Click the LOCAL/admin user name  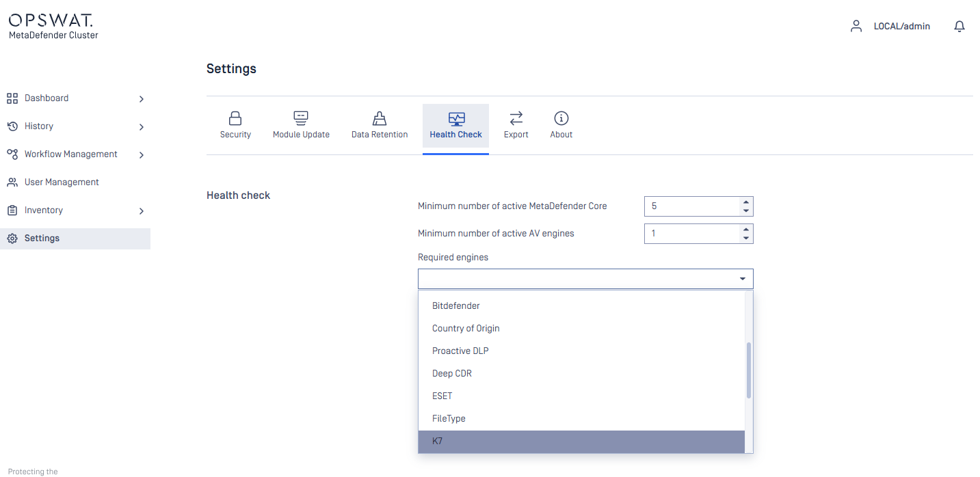tap(902, 27)
